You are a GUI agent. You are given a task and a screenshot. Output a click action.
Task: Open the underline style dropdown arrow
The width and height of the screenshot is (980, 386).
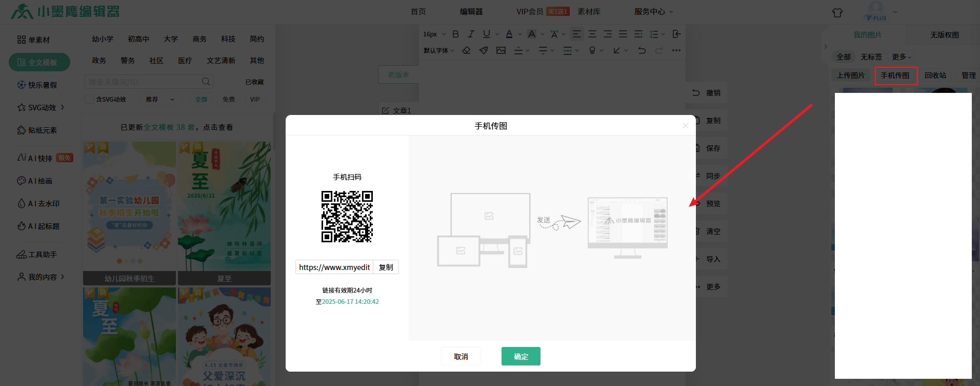pyautogui.click(x=497, y=34)
